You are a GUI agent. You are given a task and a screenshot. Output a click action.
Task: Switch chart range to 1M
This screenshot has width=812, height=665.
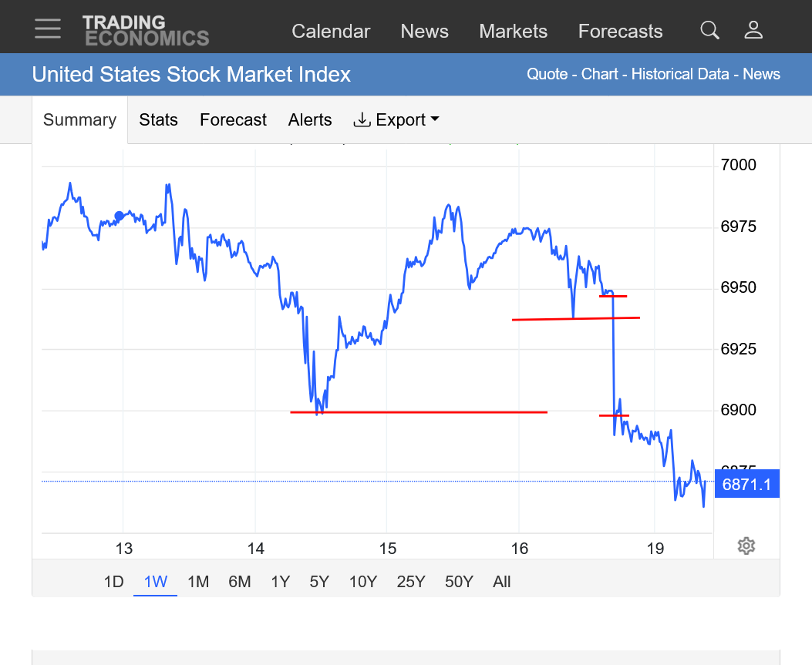[198, 582]
